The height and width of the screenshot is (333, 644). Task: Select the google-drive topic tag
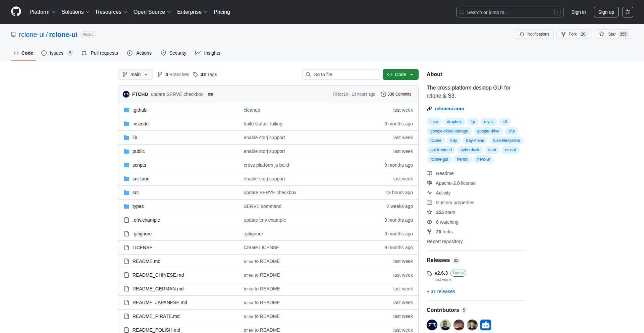click(488, 131)
